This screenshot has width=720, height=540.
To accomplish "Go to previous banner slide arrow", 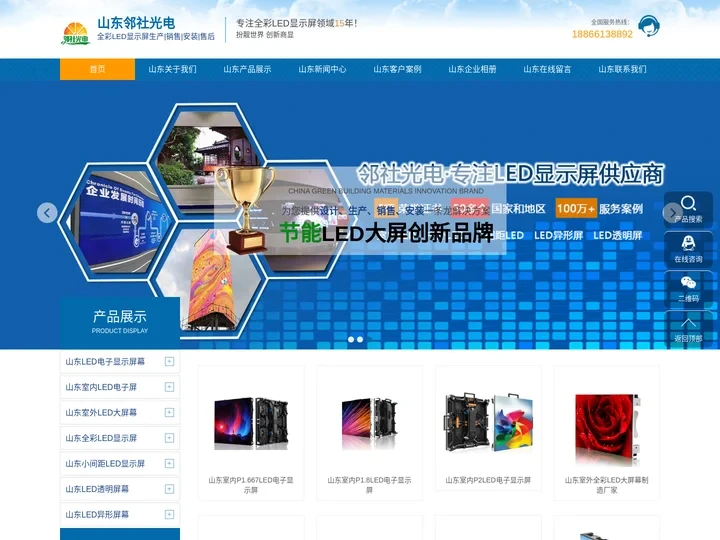I will (x=47, y=213).
